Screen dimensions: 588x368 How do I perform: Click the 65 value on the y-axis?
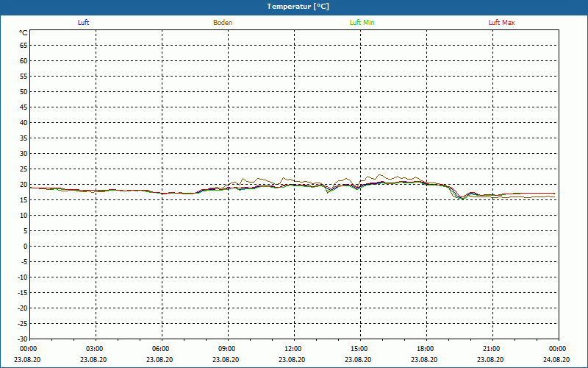pyautogui.click(x=24, y=46)
